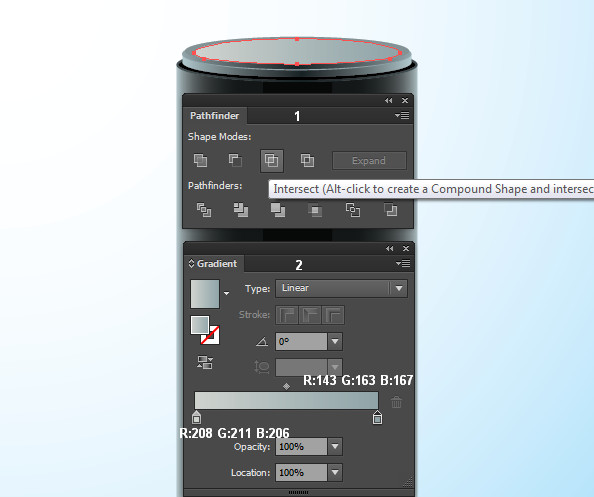
Task: Open the Location percentage dropdown
Action: coord(335,472)
